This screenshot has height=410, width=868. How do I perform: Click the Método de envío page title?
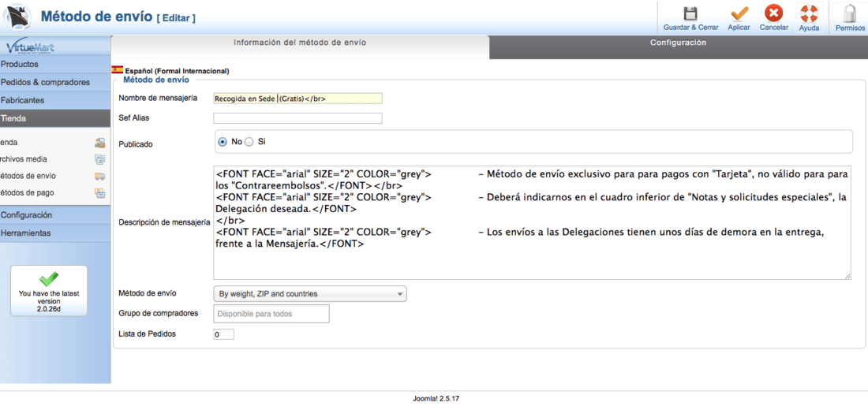96,16
